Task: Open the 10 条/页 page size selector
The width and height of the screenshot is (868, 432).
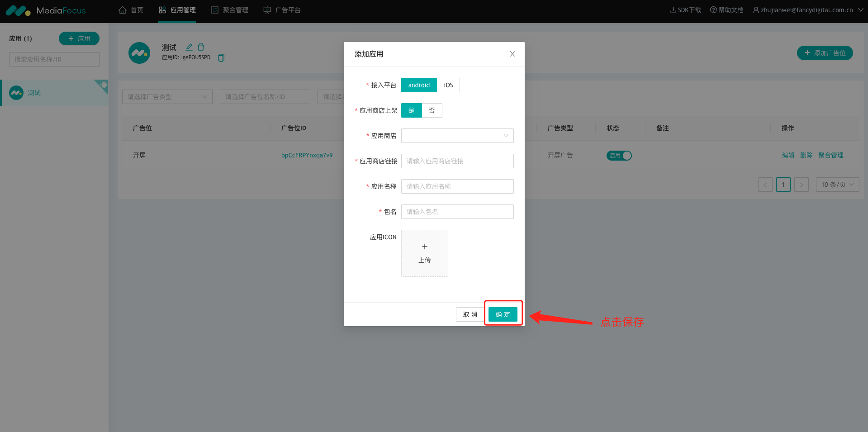Action: (837, 185)
